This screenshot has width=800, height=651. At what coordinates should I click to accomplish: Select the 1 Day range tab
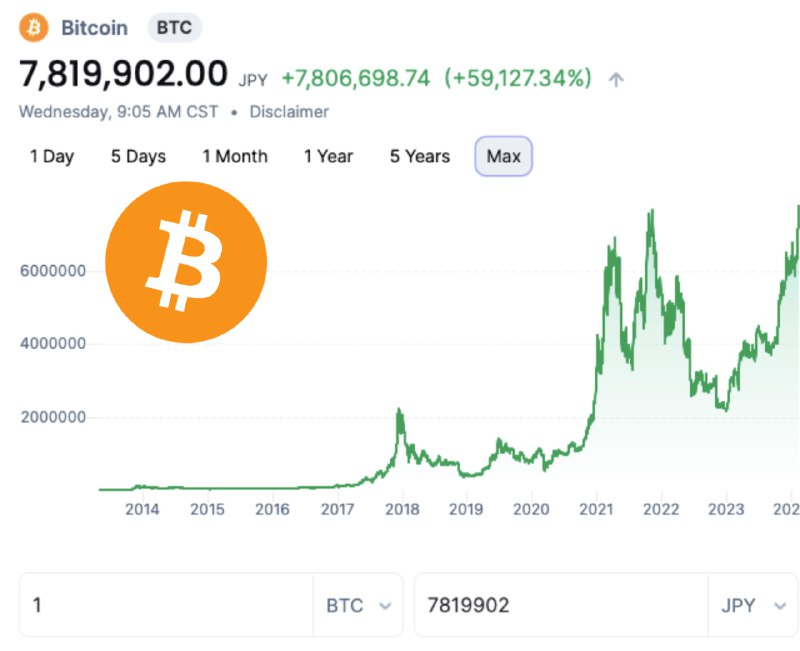[52, 156]
